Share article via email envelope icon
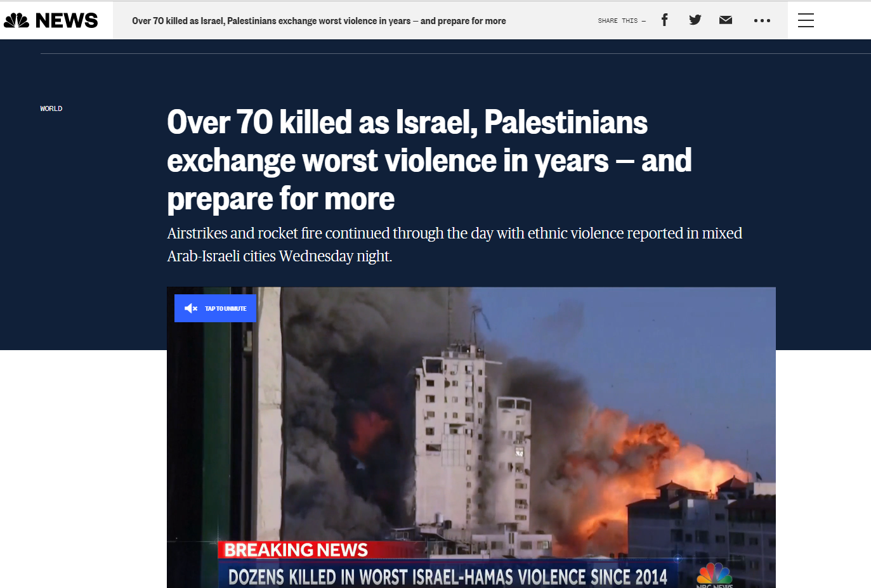The height and width of the screenshot is (588, 871). point(726,20)
